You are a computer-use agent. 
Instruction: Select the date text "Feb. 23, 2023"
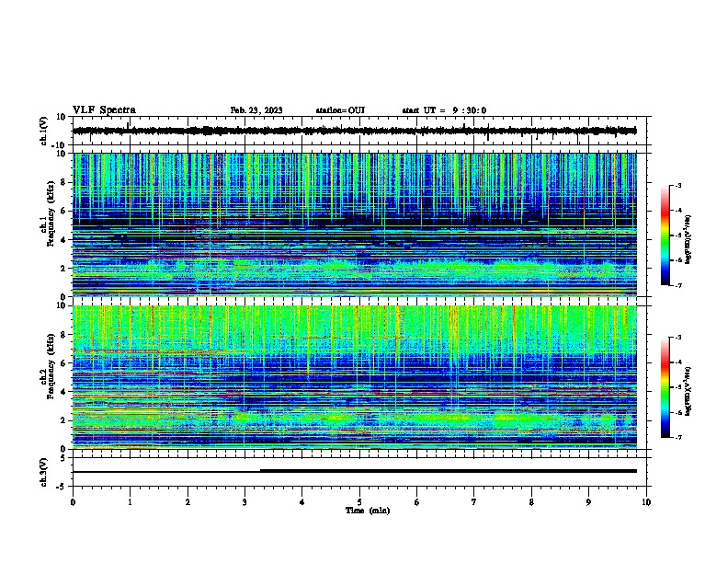(256, 110)
